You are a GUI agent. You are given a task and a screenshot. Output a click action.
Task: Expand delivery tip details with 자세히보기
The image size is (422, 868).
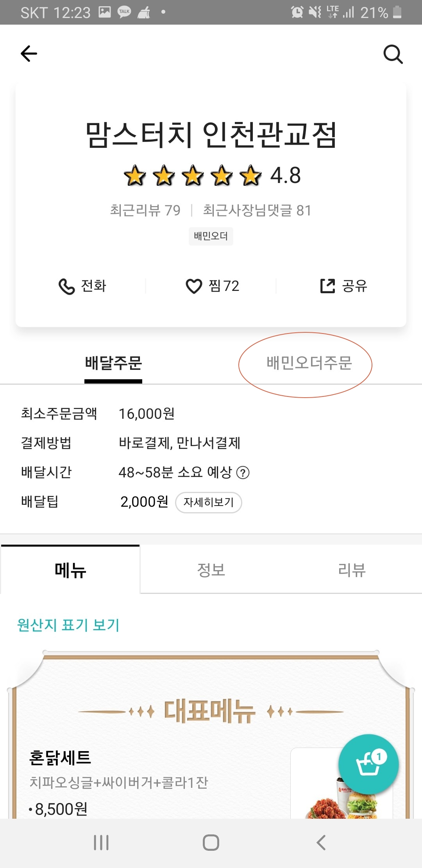tap(209, 502)
